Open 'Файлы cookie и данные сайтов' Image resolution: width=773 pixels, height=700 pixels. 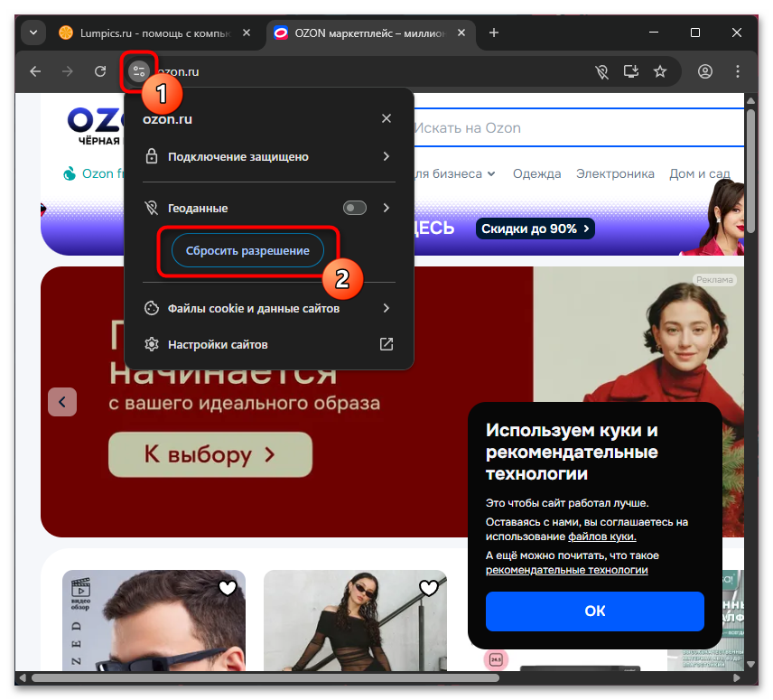tap(269, 309)
